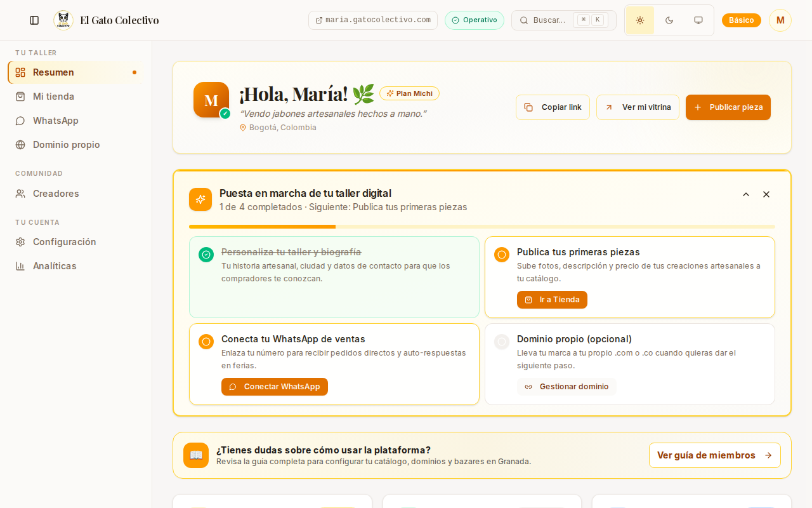Viewport: 812px width, 508px height.
Task: Click the WhatsApp chat bubble sidebar icon
Action: coord(20,121)
